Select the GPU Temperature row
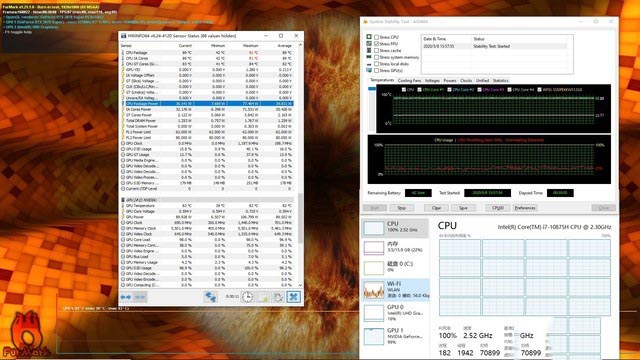640x360 pixels. tap(207, 206)
